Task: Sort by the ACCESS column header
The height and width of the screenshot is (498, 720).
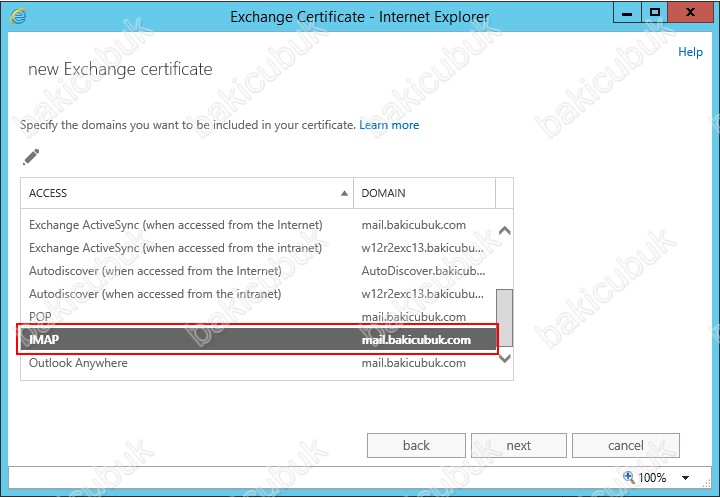Action: click(187, 193)
